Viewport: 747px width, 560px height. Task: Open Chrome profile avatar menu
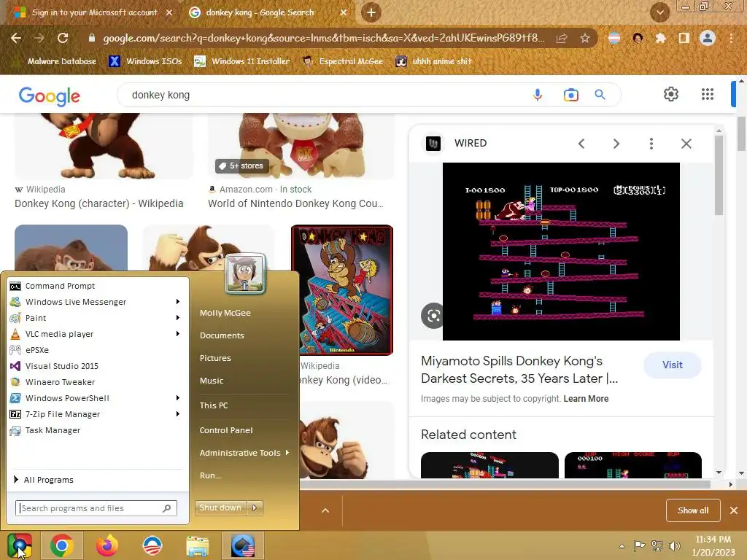click(x=708, y=38)
